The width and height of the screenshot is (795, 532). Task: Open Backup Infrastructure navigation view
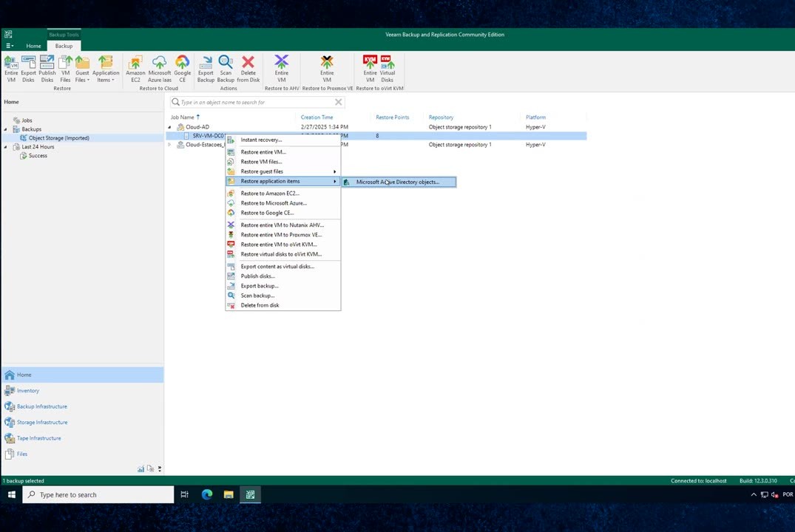tap(82, 406)
